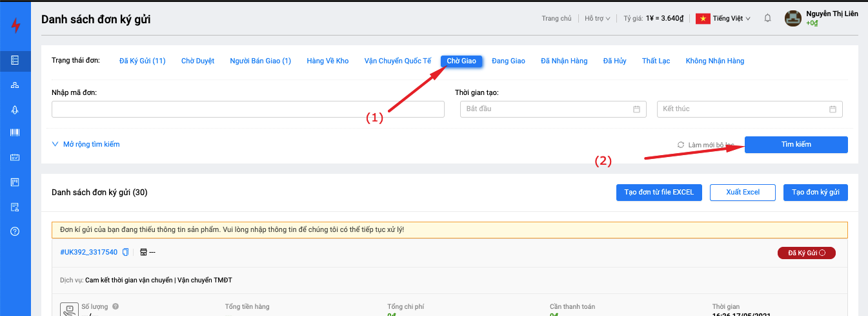Open the hierarchy tree sidebar icon
This screenshot has width=868, height=316.
pyautogui.click(x=15, y=85)
